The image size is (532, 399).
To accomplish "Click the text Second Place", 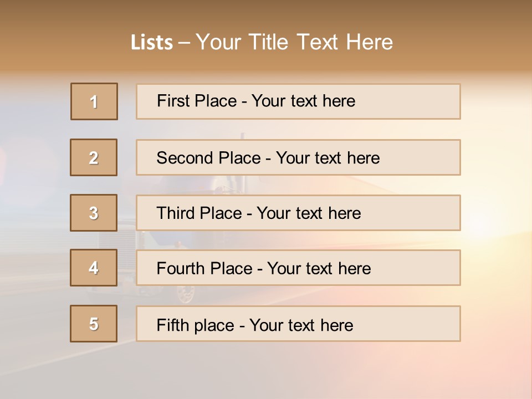I will (x=209, y=158).
